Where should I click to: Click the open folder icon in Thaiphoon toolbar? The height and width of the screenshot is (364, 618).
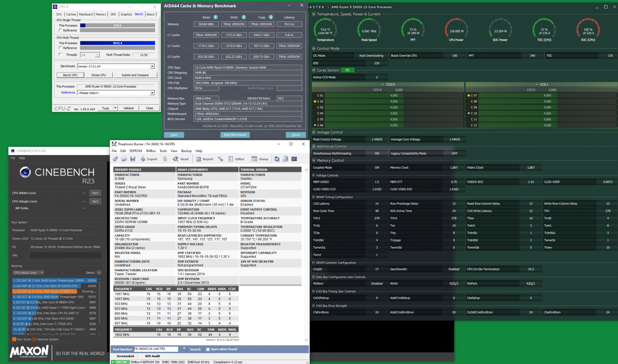(124, 159)
